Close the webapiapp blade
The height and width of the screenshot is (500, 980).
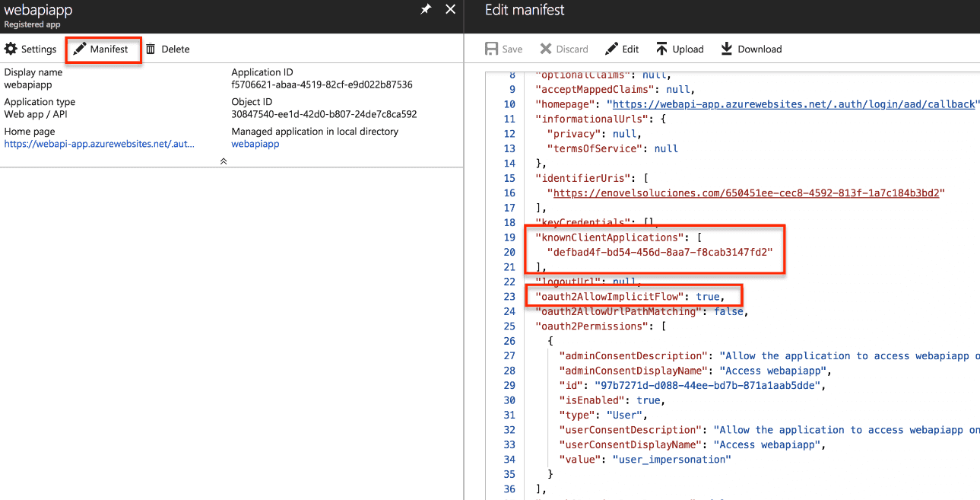click(x=450, y=10)
